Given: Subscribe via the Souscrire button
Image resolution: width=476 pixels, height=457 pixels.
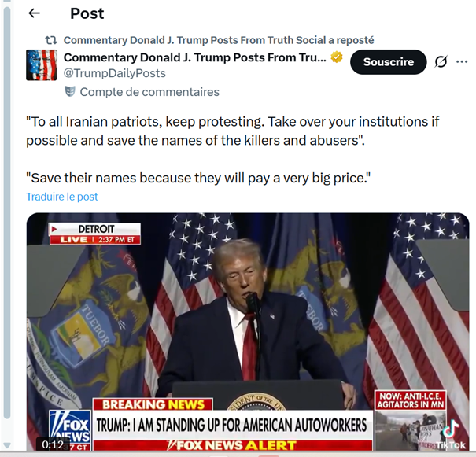Looking at the screenshot, I should pos(388,62).
